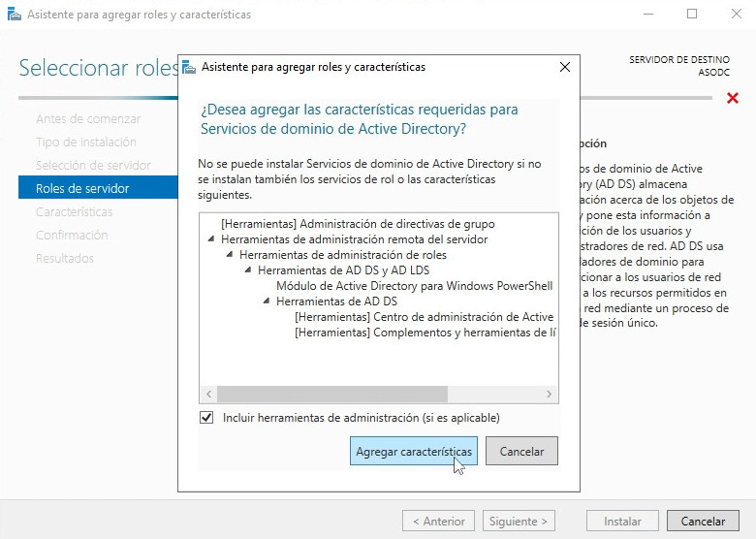Click the main window server manager icon
756x539 pixels.
14,15
